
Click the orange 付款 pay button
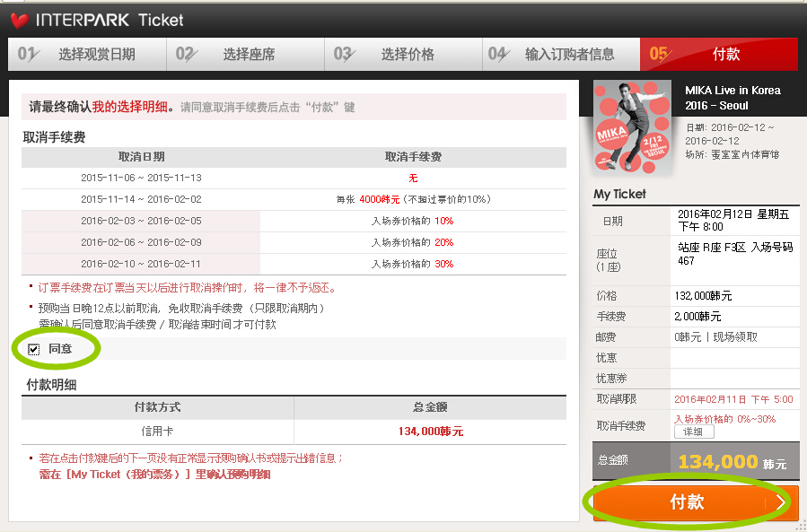coord(696,502)
